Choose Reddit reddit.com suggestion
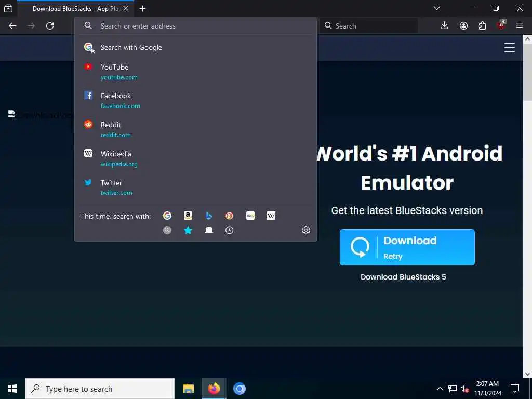This screenshot has width=532, height=399. [195, 129]
